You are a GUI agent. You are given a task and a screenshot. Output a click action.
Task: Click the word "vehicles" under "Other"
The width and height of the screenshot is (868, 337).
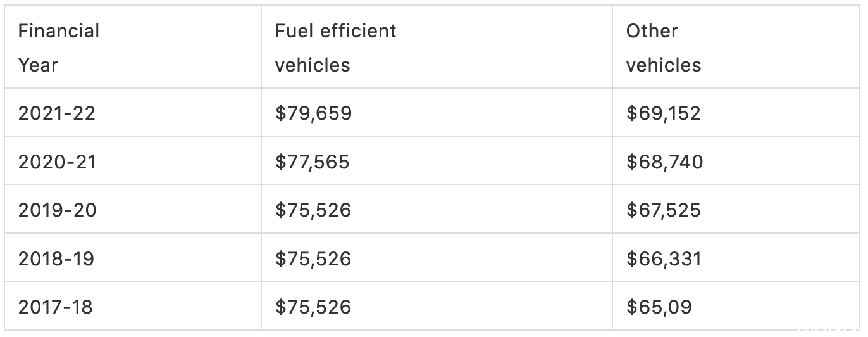(664, 65)
